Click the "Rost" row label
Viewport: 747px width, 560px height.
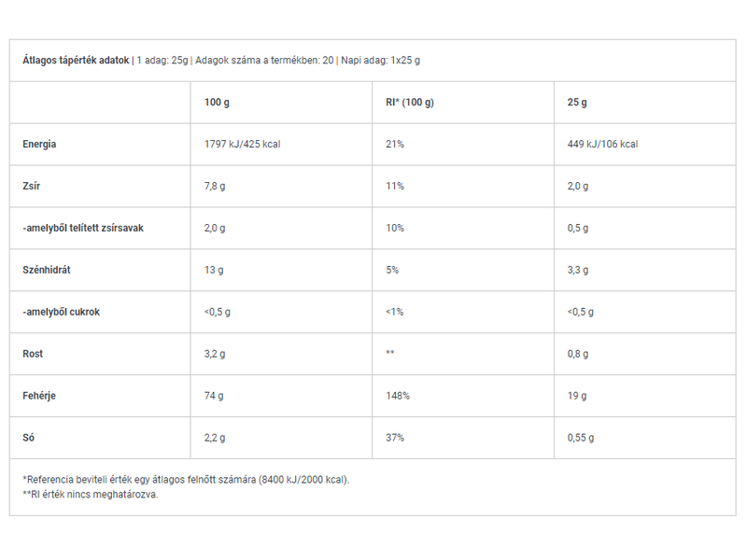click(33, 354)
